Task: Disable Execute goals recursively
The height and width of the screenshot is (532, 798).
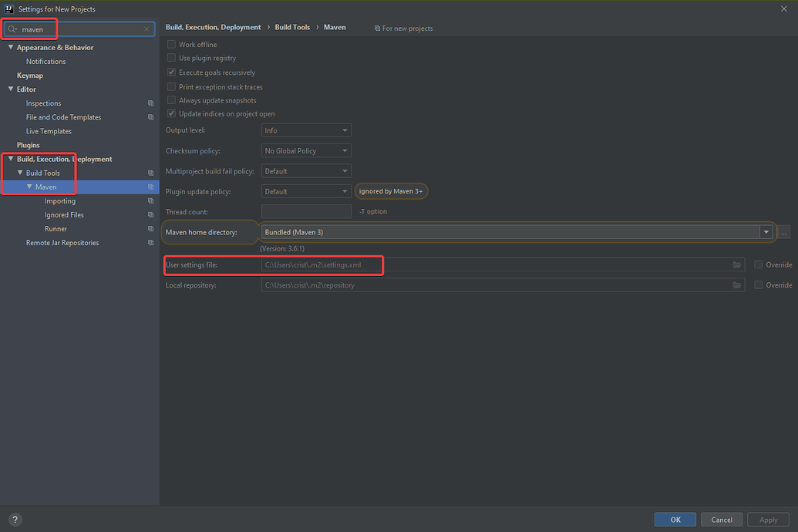Action: (171, 72)
